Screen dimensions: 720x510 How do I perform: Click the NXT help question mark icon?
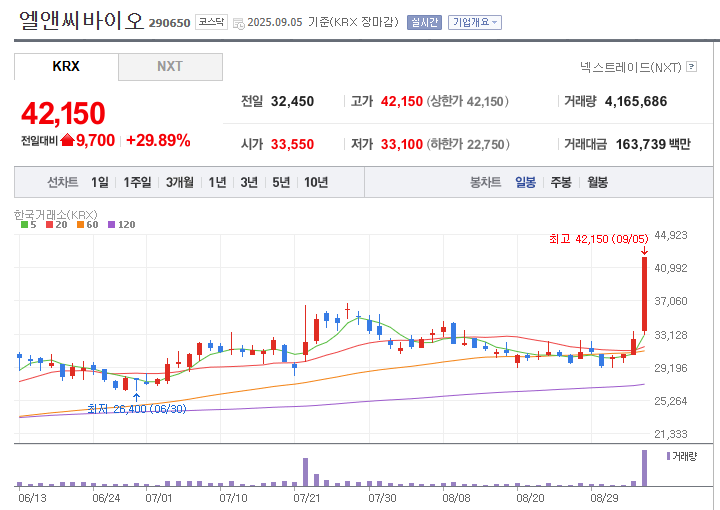coord(691,67)
